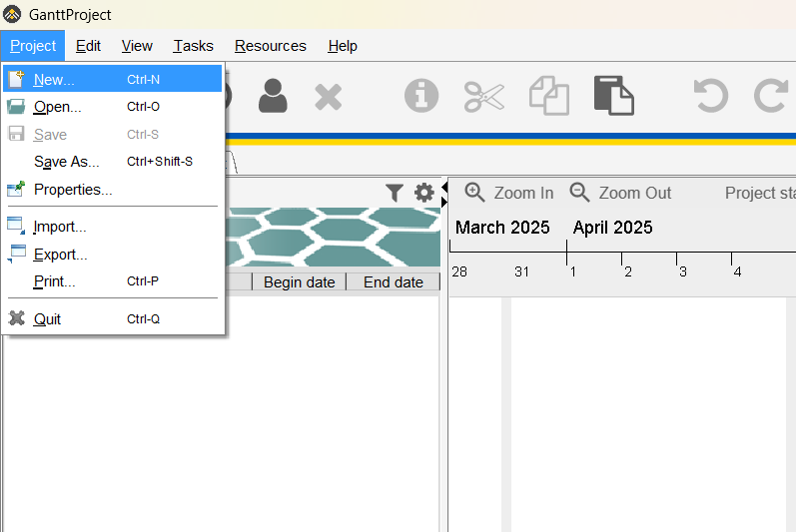796x532 pixels.
Task: Choose Quit from Project menu
Action: pos(112,318)
